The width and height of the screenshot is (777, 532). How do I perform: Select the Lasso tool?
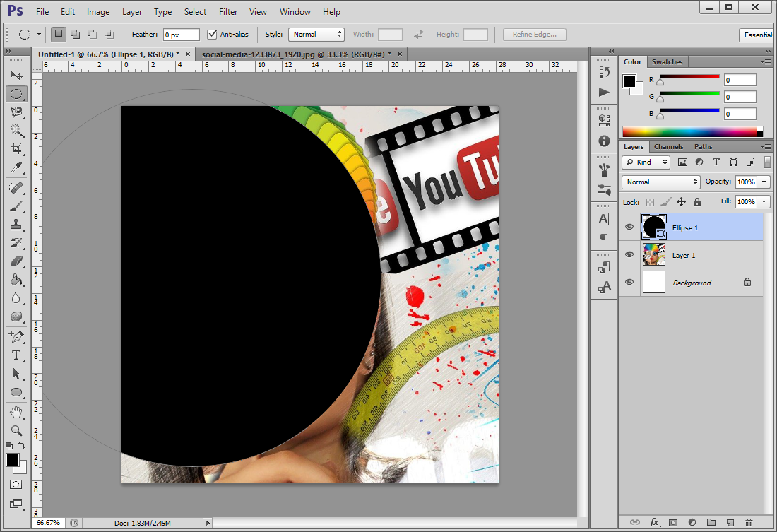[16, 112]
